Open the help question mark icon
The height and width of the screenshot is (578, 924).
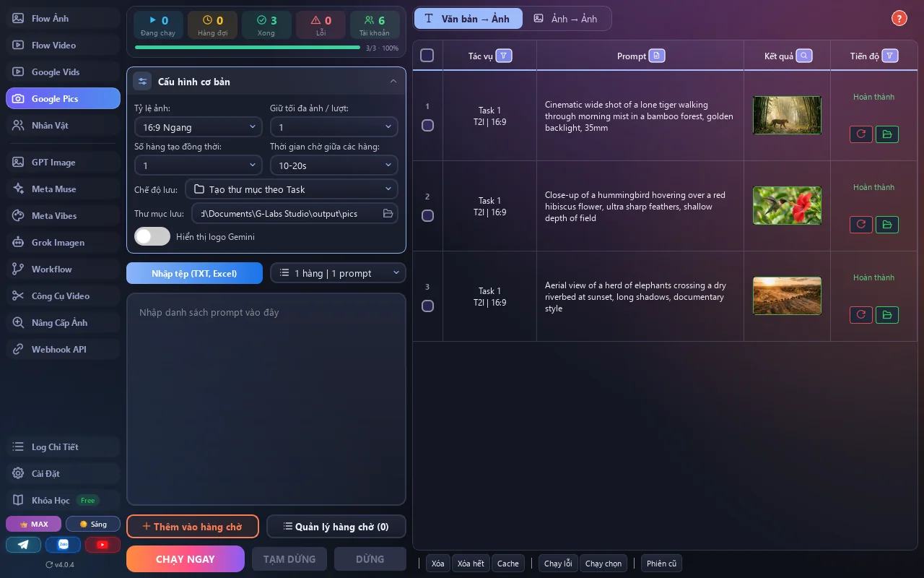(x=899, y=19)
